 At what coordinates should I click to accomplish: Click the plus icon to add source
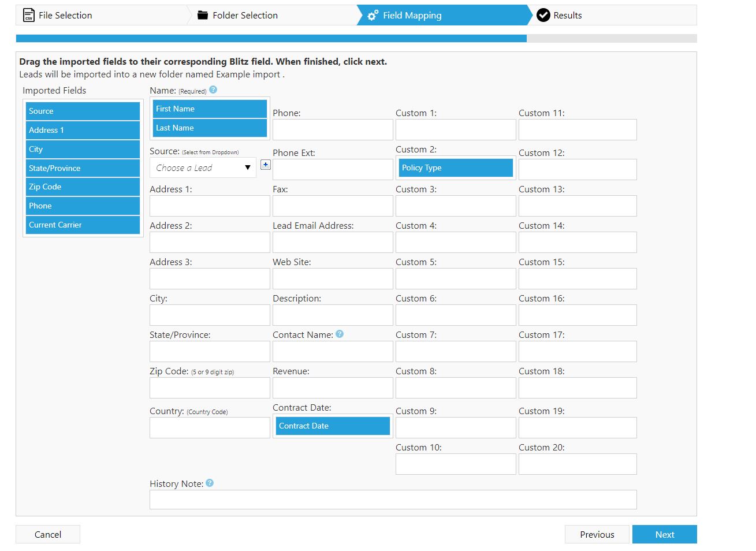pos(266,165)
